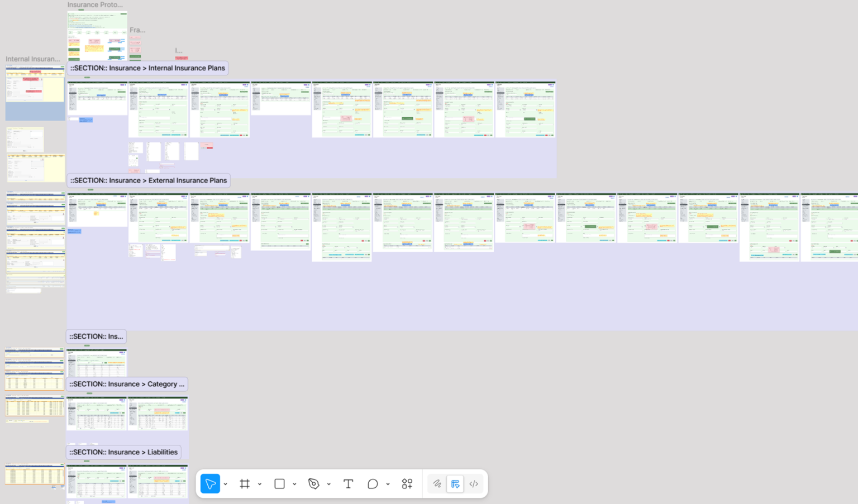Select the Rectangle shape tool

click(x=279, y=484)
